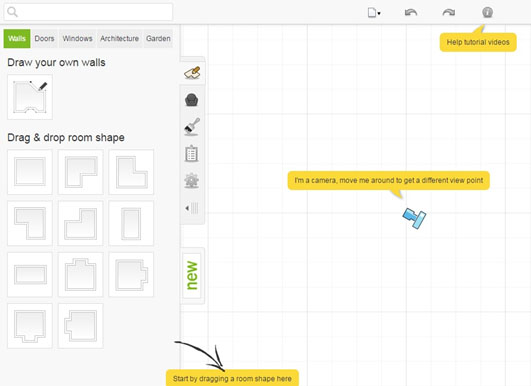Switch to the Doors tab

tap(44, 39)
